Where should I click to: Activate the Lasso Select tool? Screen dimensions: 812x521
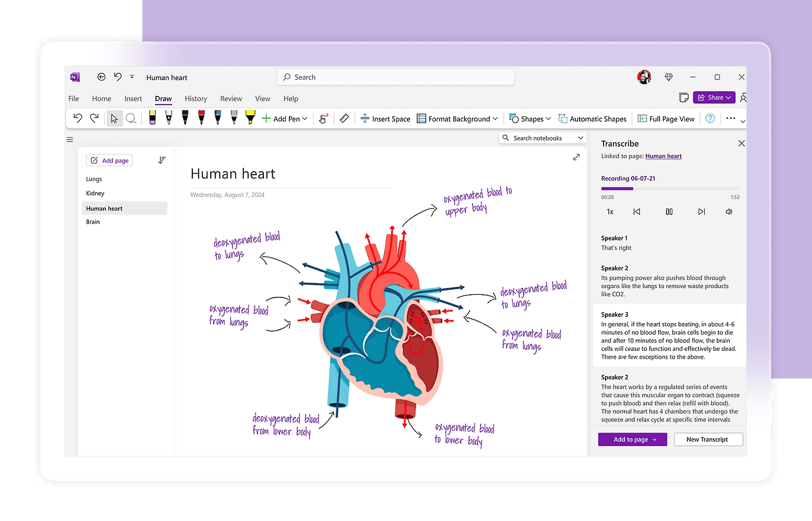(131, 119)
